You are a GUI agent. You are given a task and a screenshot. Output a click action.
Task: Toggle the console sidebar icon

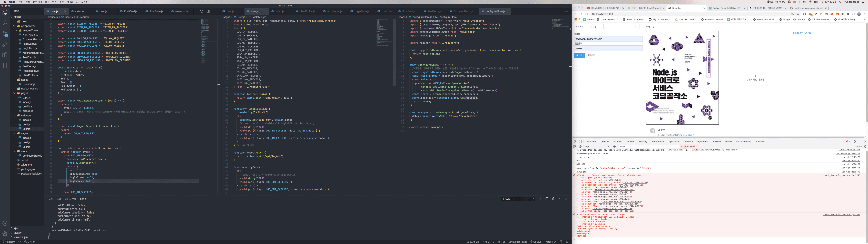click(x=575, y=147)
